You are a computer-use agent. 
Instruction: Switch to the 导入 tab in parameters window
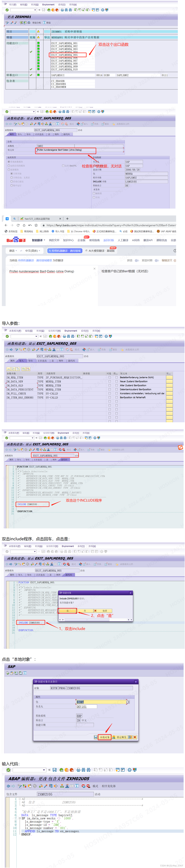21,361
